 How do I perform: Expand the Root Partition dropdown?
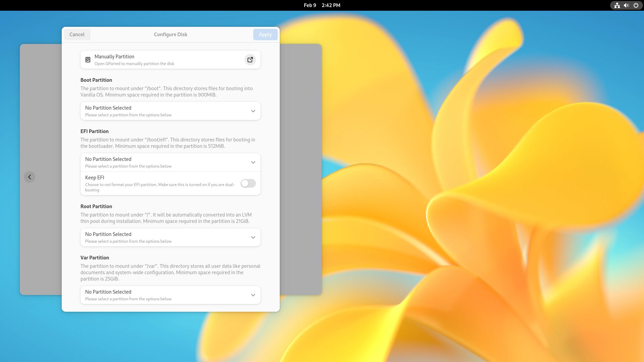170,237
